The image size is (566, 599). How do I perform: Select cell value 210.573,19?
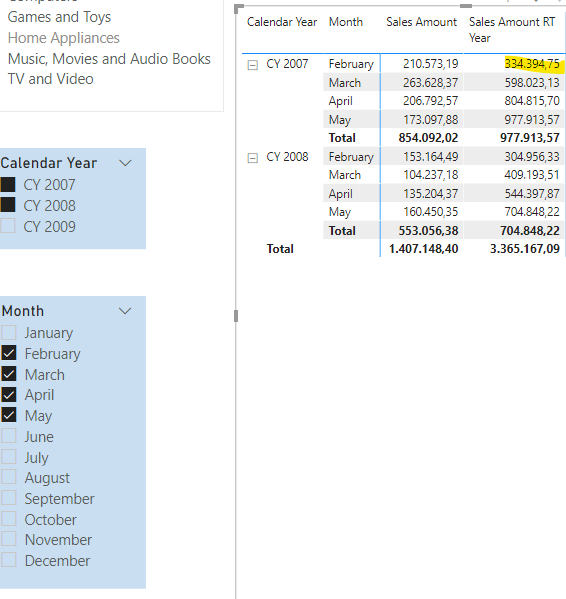[430, 64]
